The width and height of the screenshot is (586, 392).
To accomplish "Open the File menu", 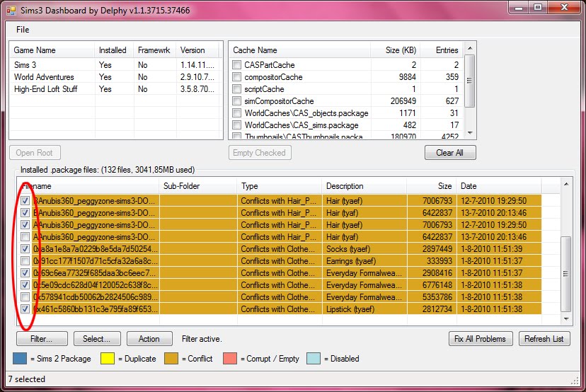I will click(23, 30).
